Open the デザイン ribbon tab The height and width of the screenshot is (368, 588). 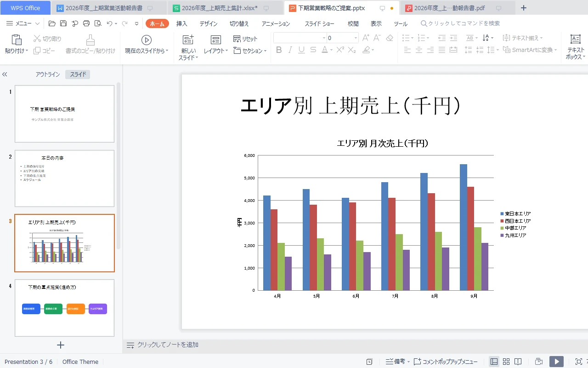coord(209,23)
